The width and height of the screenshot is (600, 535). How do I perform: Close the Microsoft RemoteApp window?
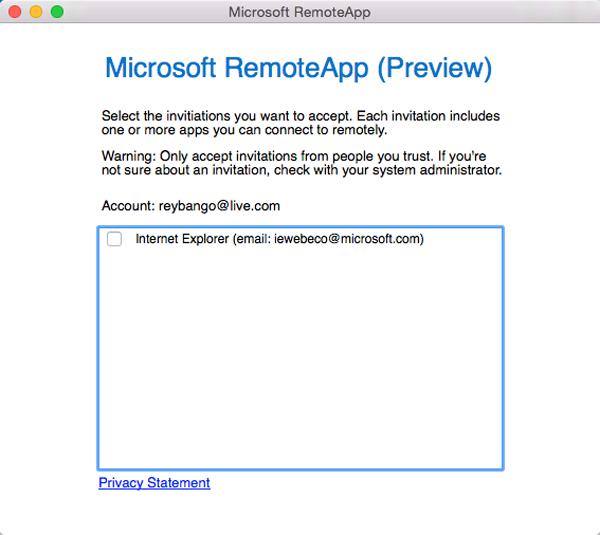coord(15,11)
